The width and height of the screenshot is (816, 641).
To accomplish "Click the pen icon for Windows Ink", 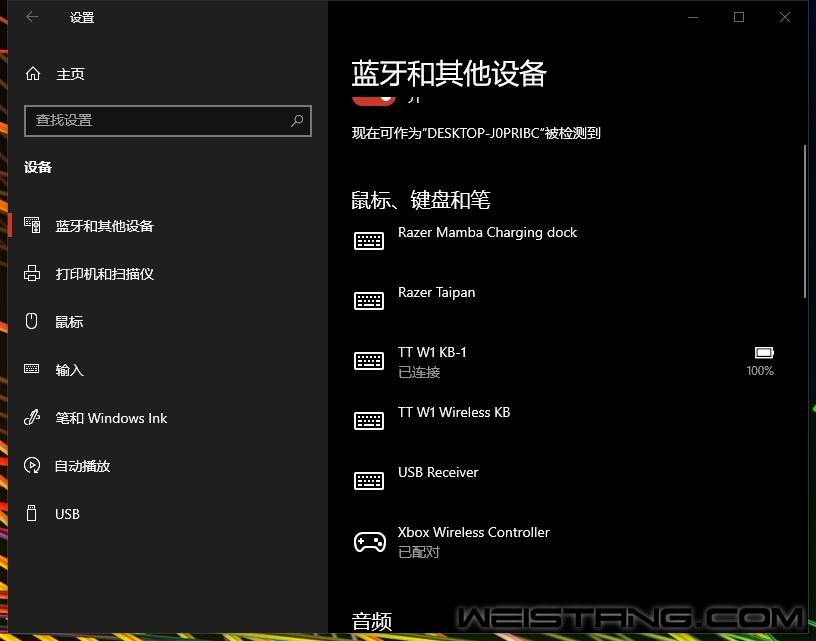I will click(x=32, y=417).
